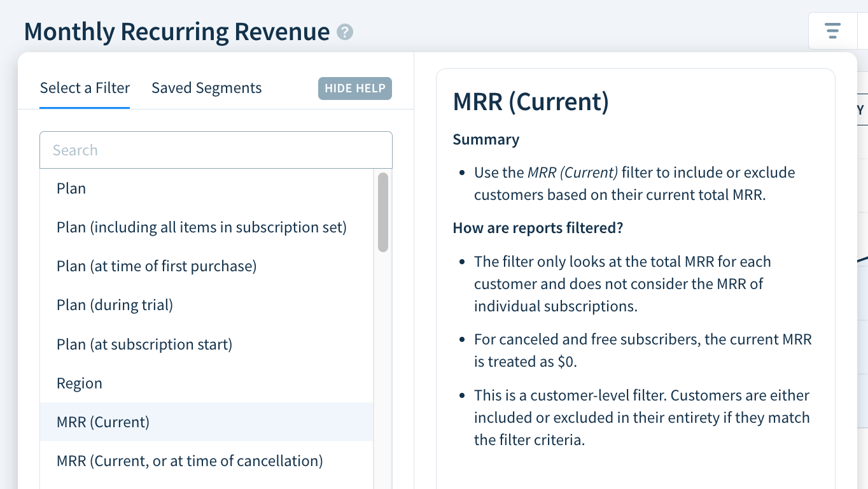Select the Plan filter from the list
The height and width of the screenshot is (489, 868).
coord(71,188)
